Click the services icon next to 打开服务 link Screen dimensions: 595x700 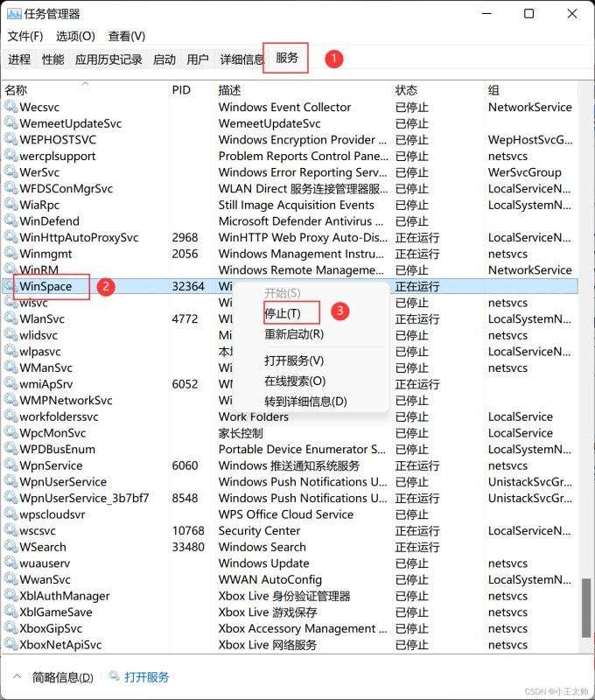point(115,675)
